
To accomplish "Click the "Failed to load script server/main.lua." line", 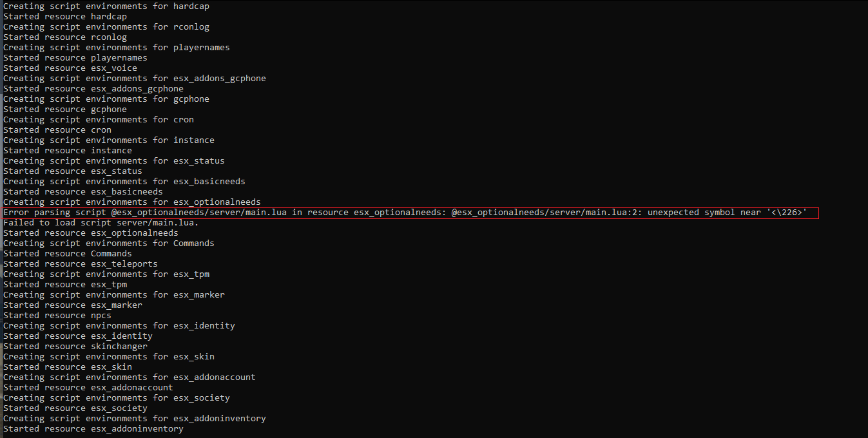I will click(101, 223).
